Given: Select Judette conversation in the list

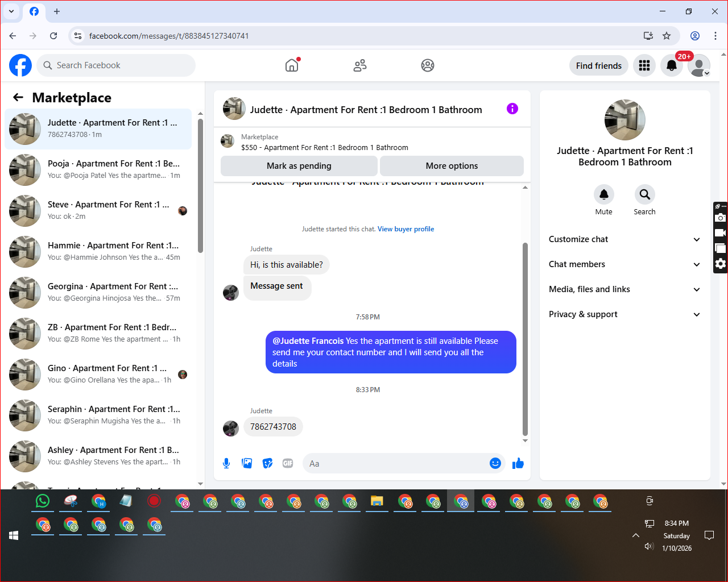Looking at the screenshot, I should pyautogui.click(x=98, y=128).
